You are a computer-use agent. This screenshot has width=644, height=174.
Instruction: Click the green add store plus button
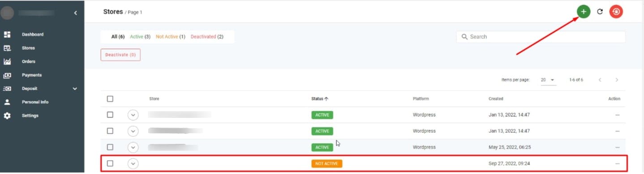click(x=583, y=12)
